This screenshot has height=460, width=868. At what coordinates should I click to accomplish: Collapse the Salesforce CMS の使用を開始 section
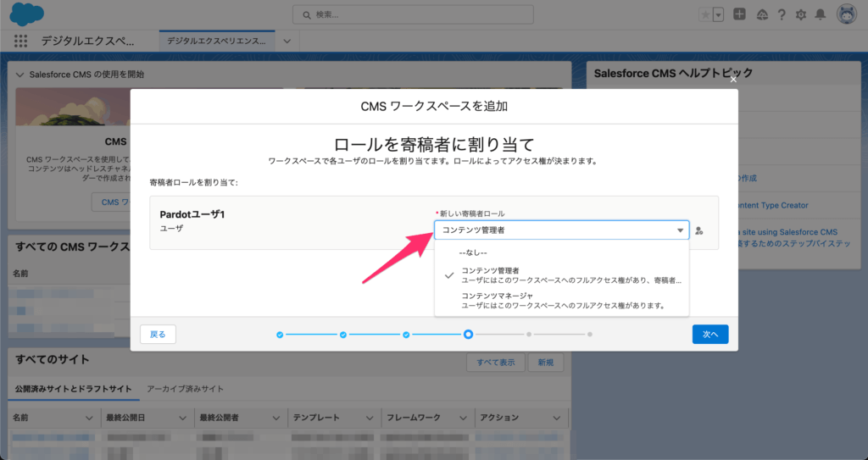20,75
